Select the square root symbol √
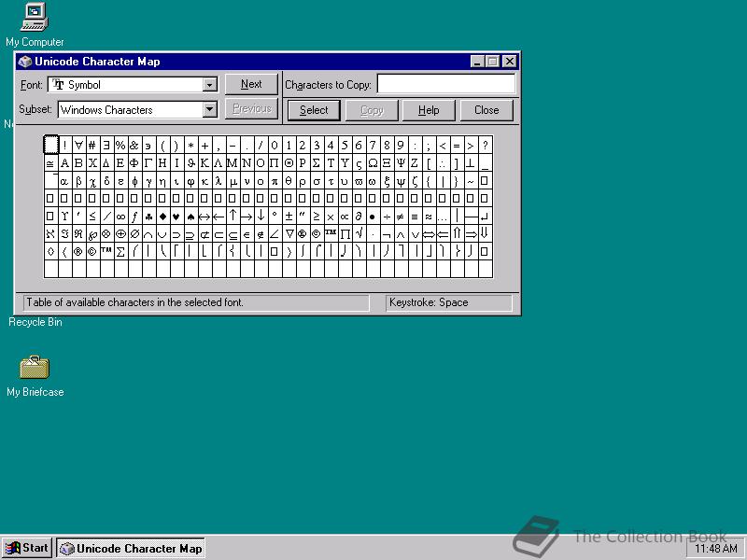 click(359, 234)
